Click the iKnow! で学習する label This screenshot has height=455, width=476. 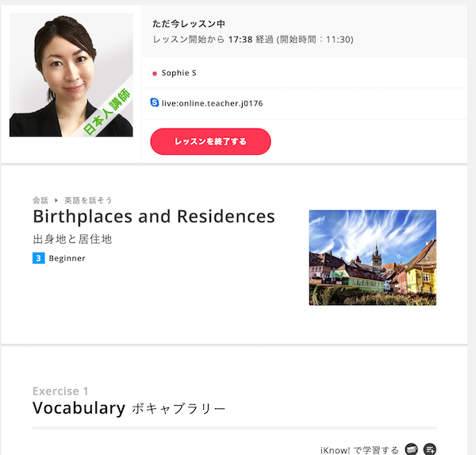[359, 450]
